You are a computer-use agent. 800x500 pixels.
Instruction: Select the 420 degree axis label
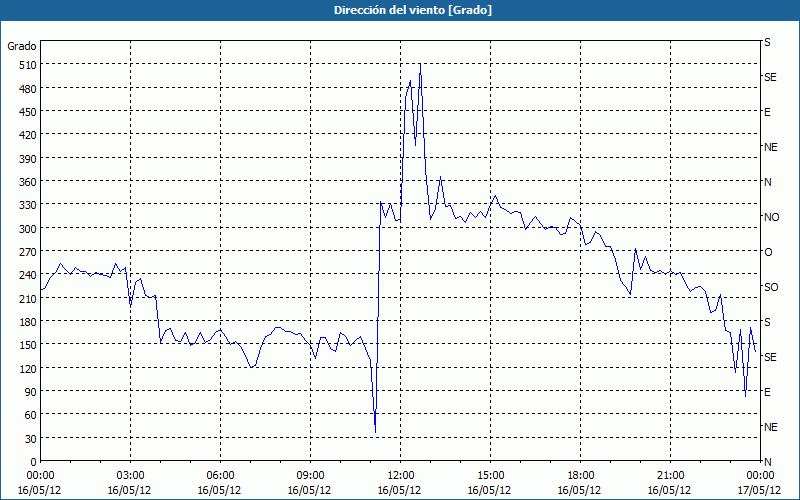pos(28,135)
